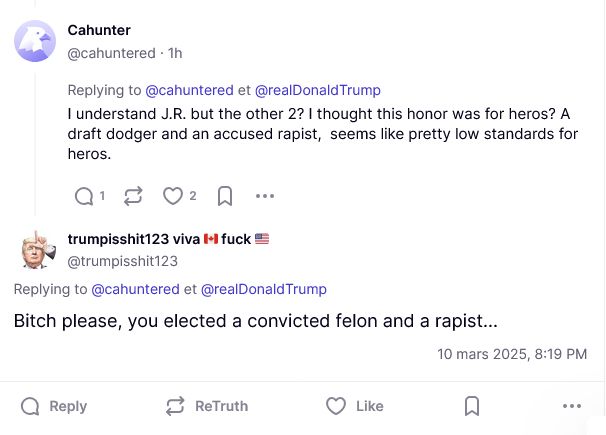Bookmark trumpisshit123's post from the bottom bar
The height and width of the screenshot is (435, 606).
pos(472,406)
